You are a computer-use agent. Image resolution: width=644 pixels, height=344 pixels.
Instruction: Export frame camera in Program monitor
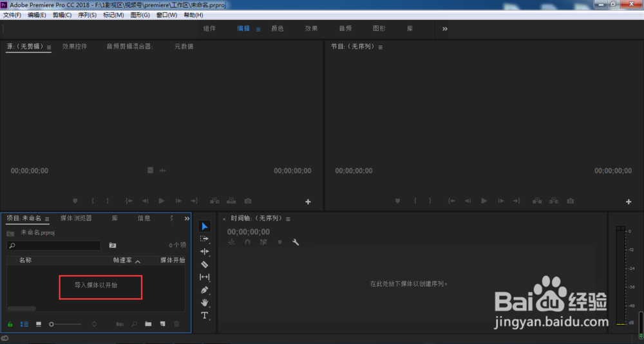[x=570, y=201]
